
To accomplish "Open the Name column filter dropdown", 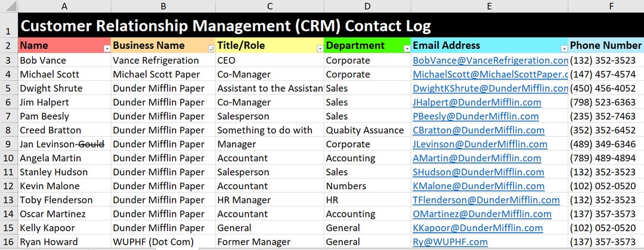I will (x=107, y=49).
